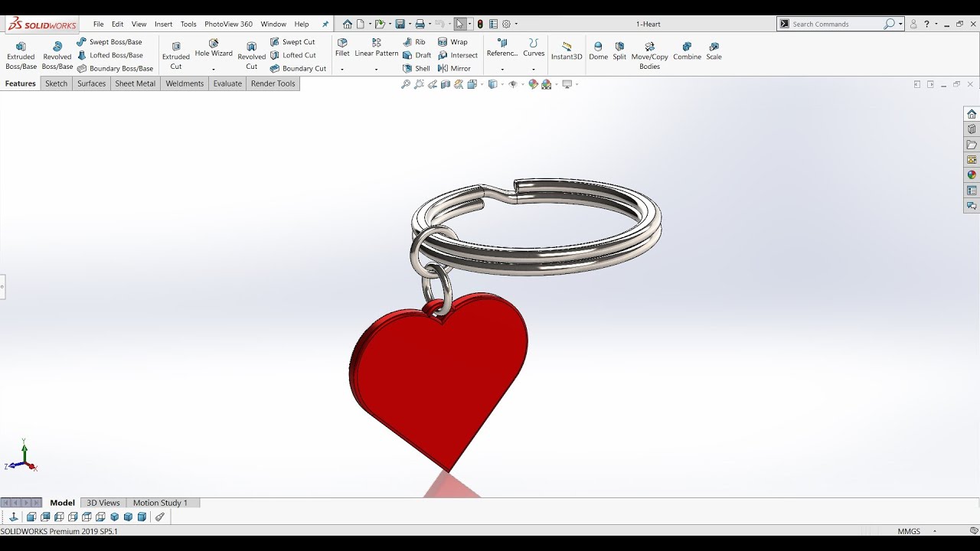Select the Wrap feature
Screen dimensions: 980x551
coord(452,42)
